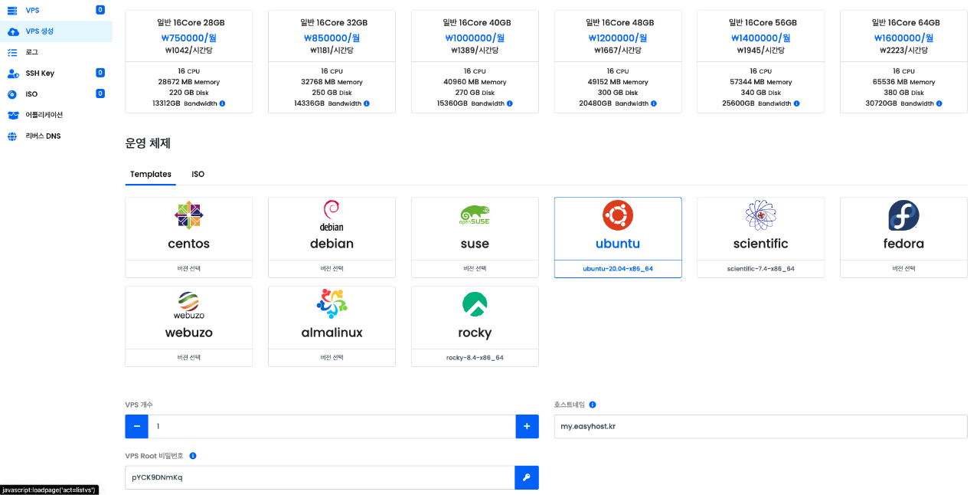This screenshot has height=495, width=980.
Task: Select the openSUSE chameleon logo
Action: pyautogui.click(x=475, y=215)
